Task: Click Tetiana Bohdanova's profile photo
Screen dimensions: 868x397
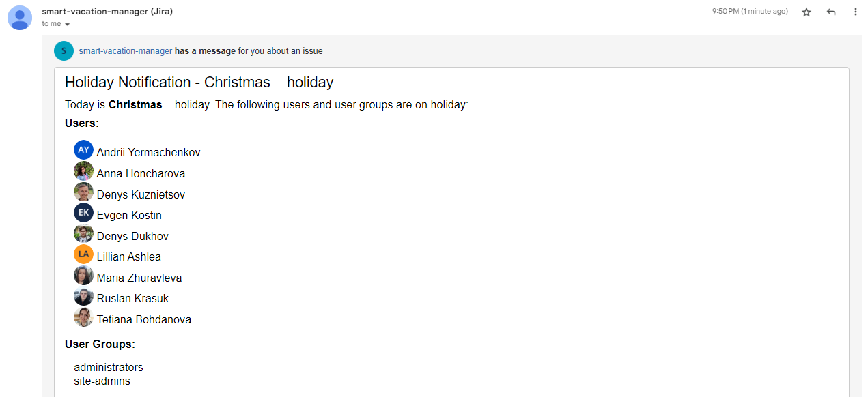Action: tap(83, 317)
